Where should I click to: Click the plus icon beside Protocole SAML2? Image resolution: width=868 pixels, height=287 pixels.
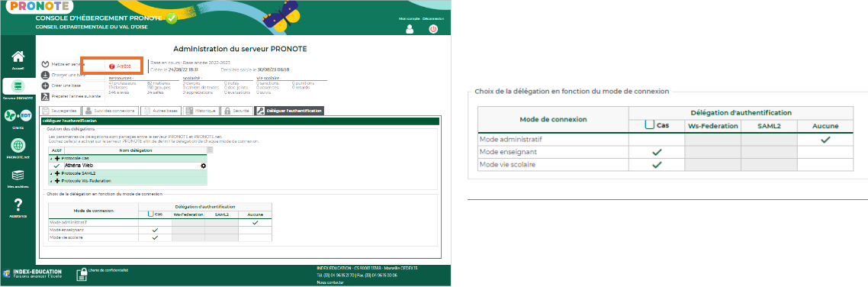click(x=57, y=173)
